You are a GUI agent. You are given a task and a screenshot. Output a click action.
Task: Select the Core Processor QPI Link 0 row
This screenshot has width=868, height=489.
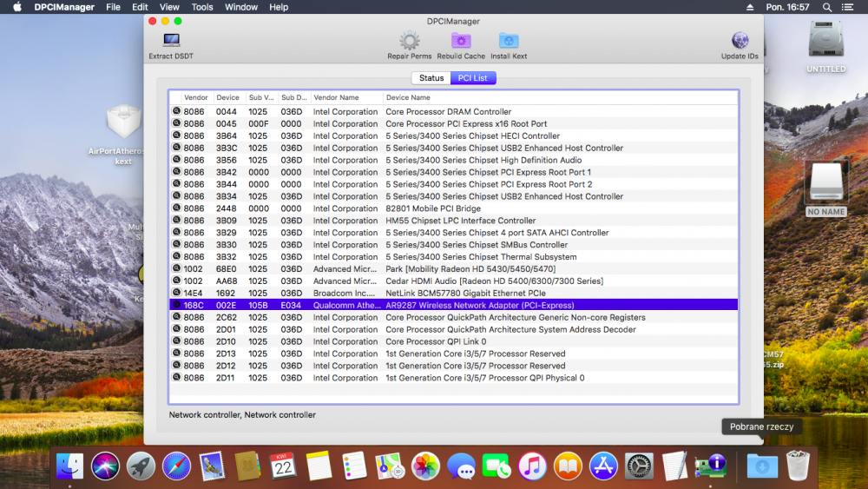coord(453,341)
